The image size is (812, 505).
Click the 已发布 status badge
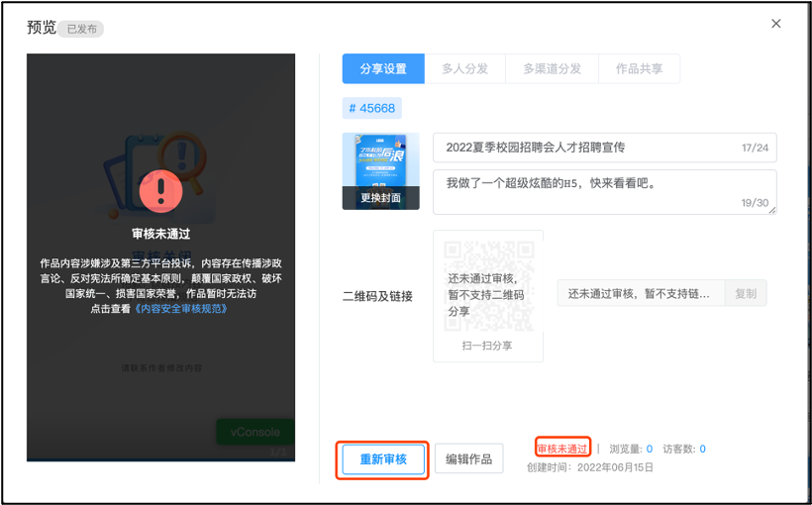coord(82,30)
